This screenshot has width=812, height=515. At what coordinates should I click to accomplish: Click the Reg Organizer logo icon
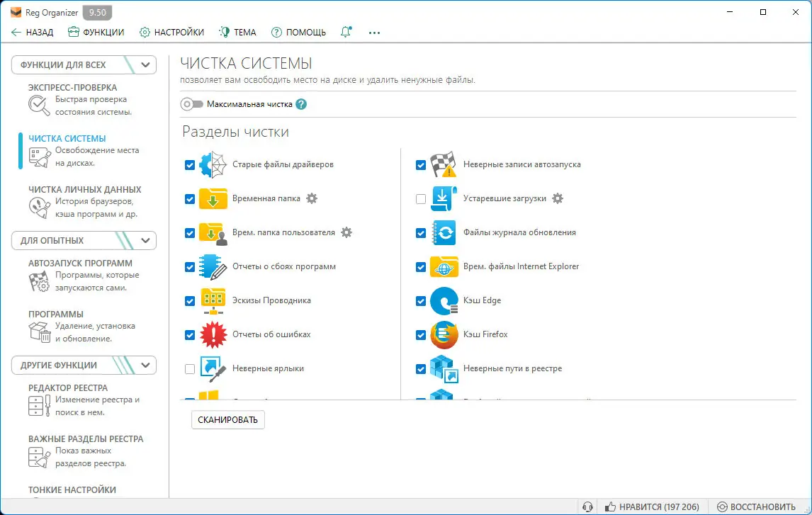tap(16, 12)
